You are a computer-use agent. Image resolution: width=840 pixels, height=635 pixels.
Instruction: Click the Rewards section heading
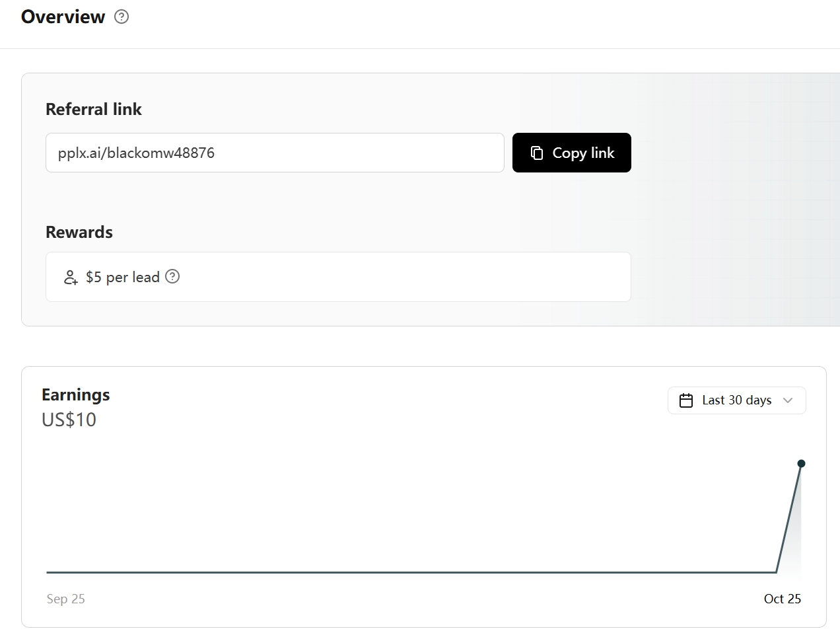79,232
